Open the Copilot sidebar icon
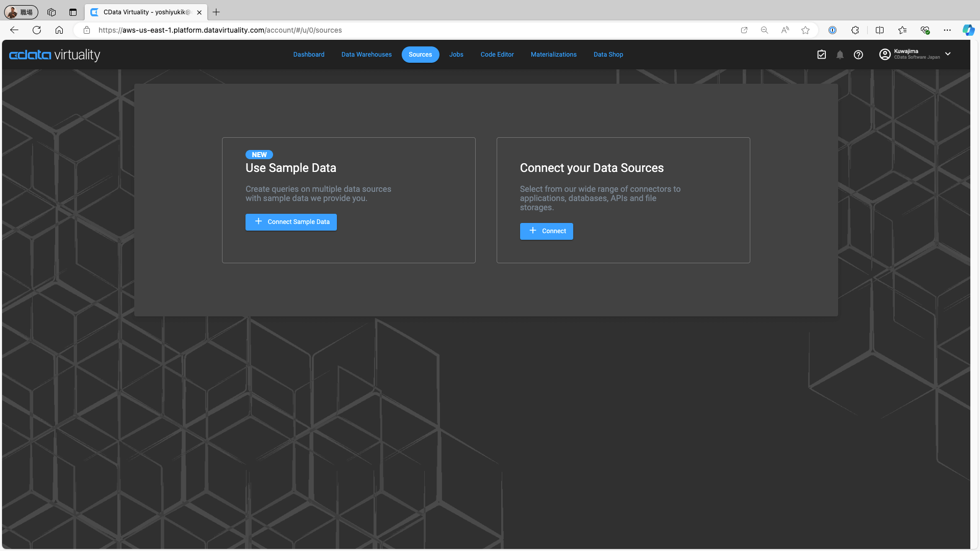Image resolution: width=980 pixels, height=551 pixels. point(968,30)
